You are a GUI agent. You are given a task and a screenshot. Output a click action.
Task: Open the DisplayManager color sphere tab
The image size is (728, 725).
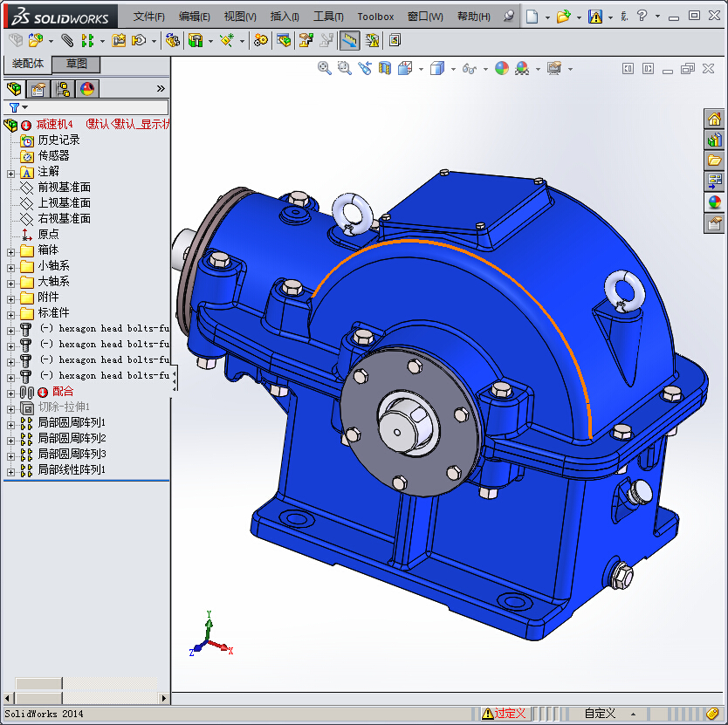(86, 89)
